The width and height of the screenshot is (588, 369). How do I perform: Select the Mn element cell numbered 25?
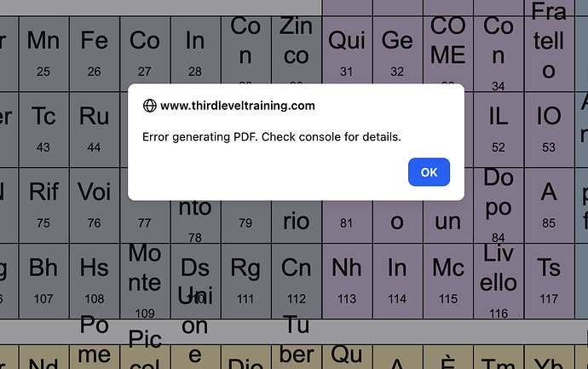43,53
